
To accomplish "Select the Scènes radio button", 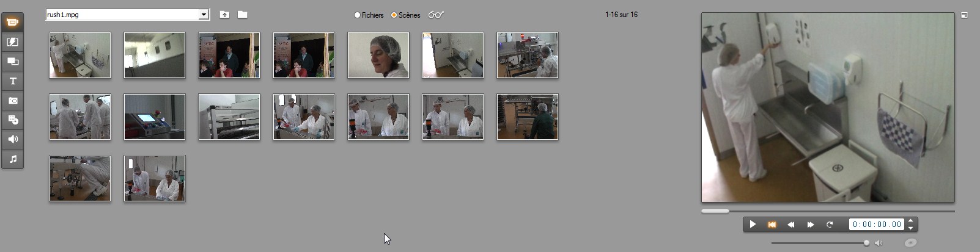I will point(394,15).
